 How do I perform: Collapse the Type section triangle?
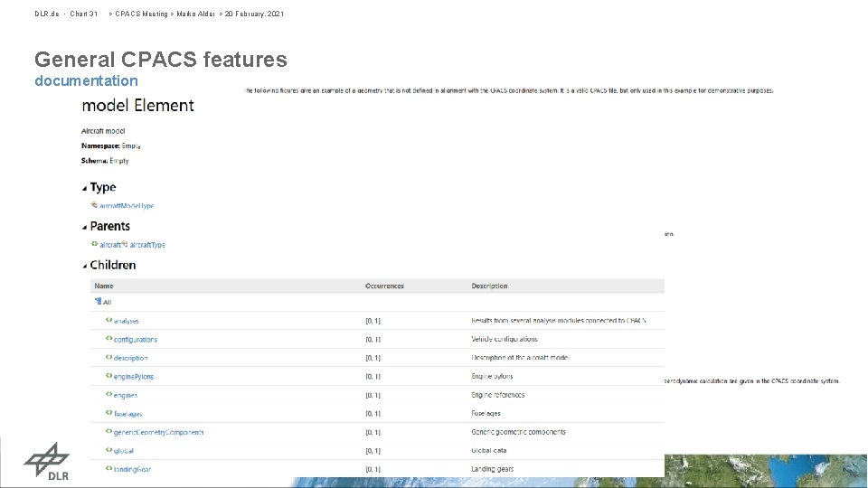pos(85,189)
